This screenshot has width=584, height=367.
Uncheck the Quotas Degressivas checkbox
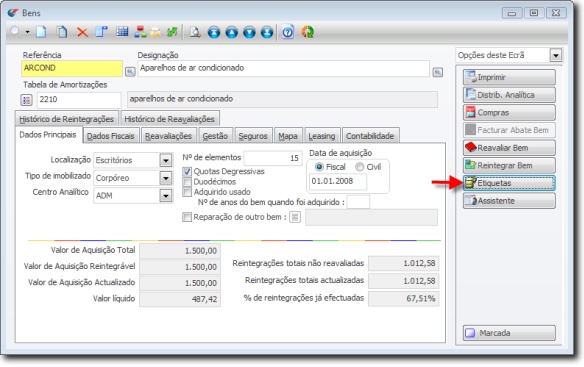(187, 172)
